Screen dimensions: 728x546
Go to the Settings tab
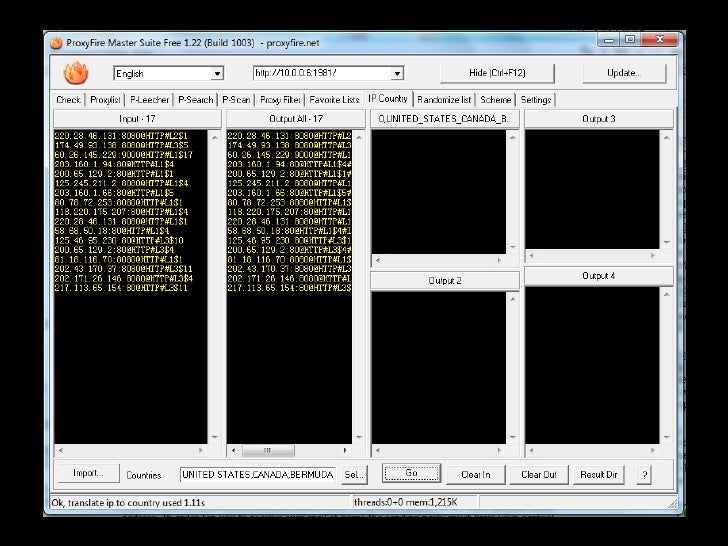[535, 100]
